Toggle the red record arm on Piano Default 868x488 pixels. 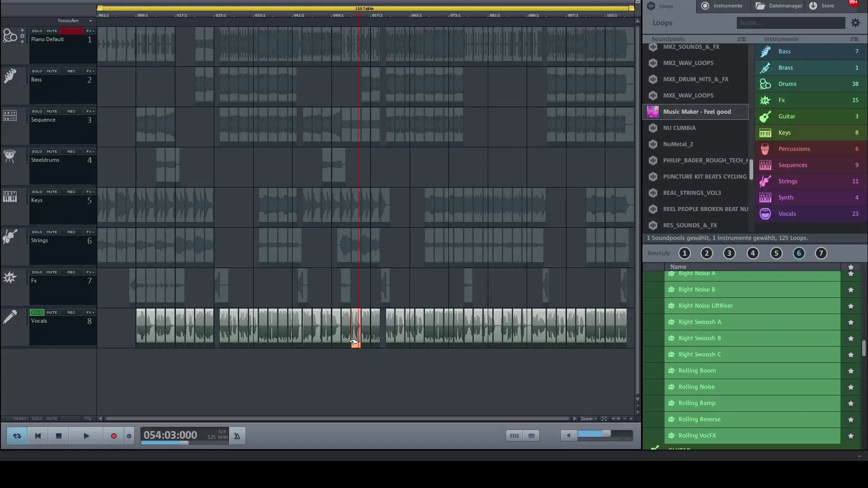[71, 31]
